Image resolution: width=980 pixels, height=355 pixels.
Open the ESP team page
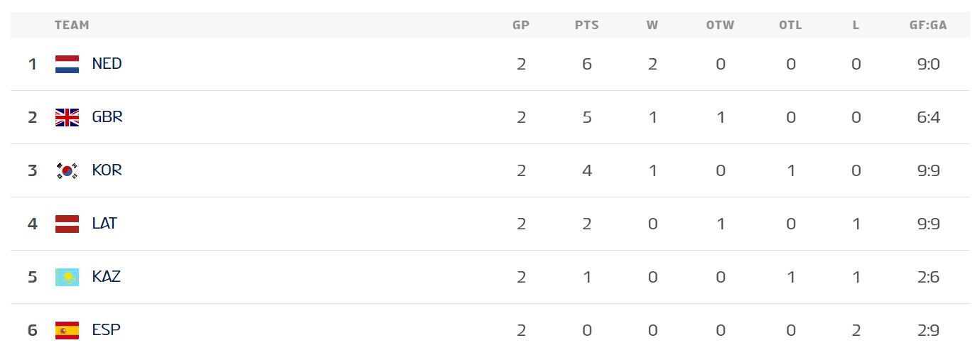tap(106, 330)
